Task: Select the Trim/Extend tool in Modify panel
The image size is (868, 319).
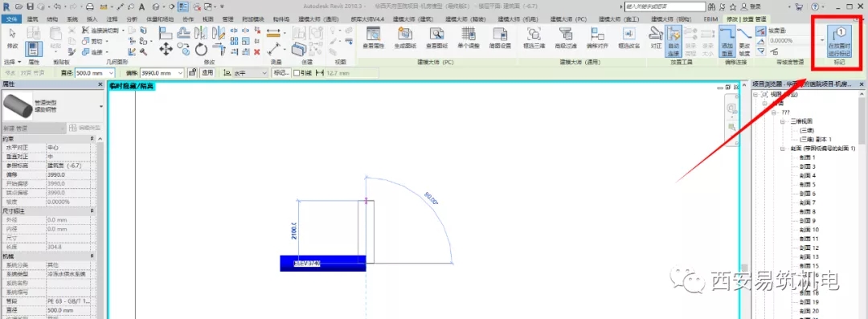Action: (x=218, y=49)
